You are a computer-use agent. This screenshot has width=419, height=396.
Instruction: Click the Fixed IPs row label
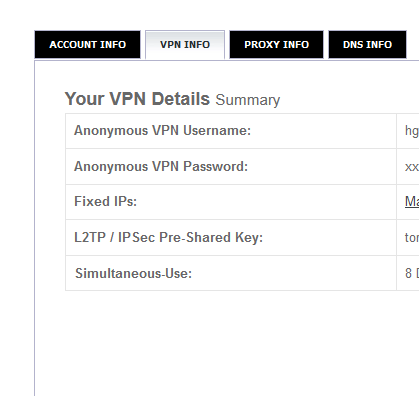(105, 201)
